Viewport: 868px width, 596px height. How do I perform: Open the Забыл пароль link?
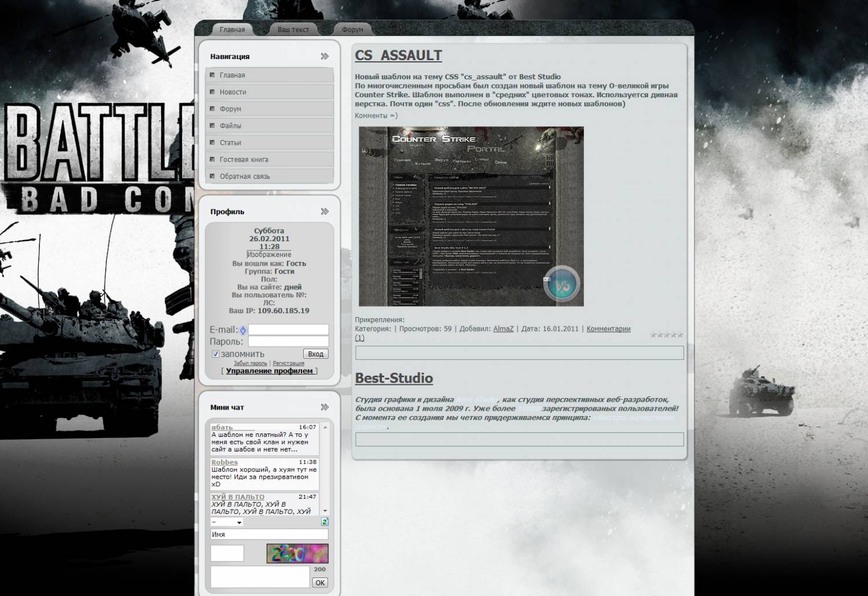click(250, 363)
